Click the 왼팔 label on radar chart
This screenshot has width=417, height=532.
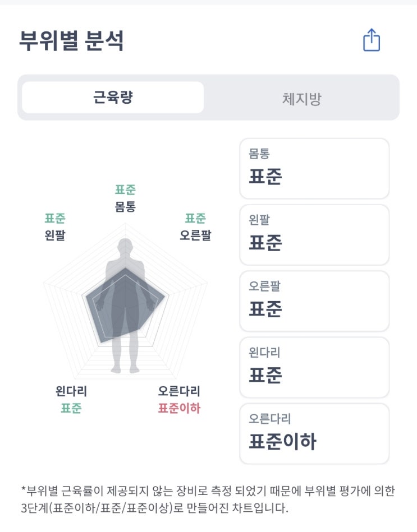(55, 235)
